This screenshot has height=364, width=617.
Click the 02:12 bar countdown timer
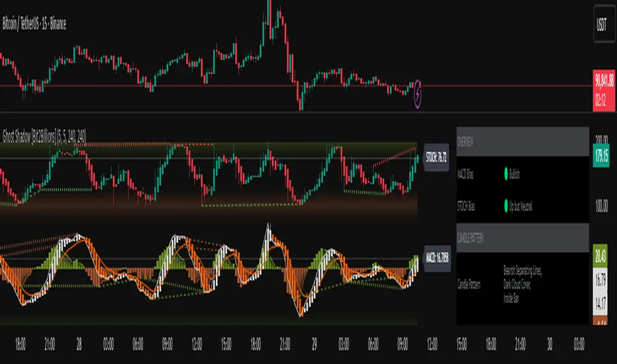point(600,101)
